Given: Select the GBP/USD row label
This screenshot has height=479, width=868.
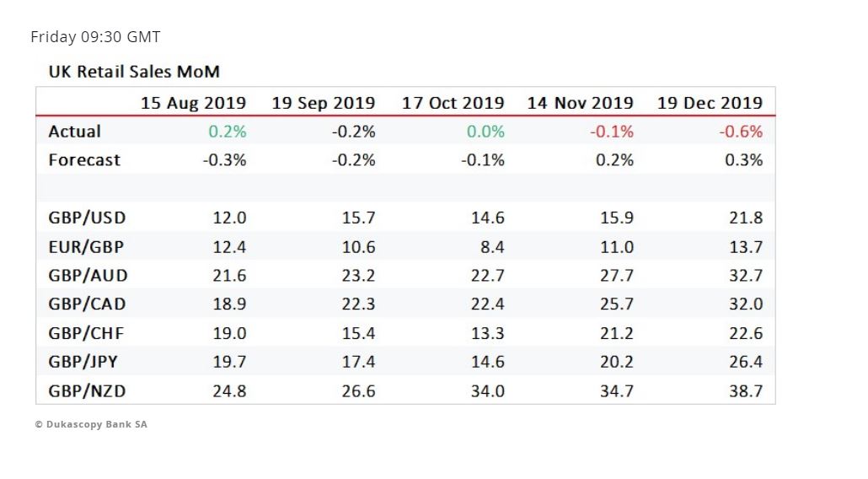Looking at the screenshot, I should click(x=87, y=218).
